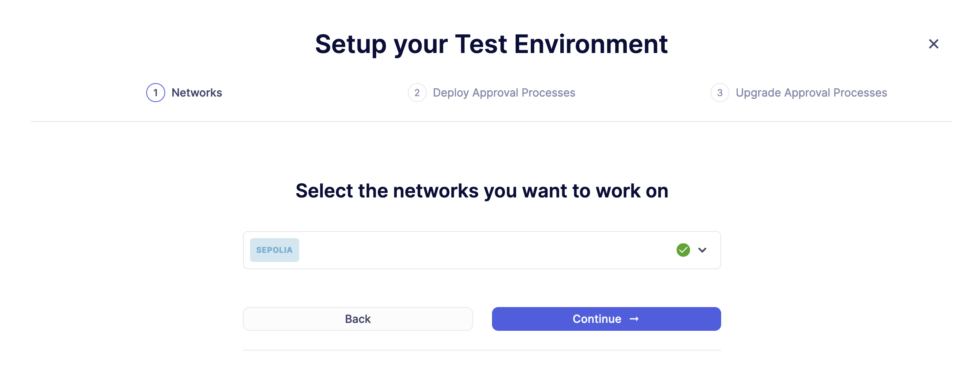
Task: Click the Back button
Action: coord(358,319)
